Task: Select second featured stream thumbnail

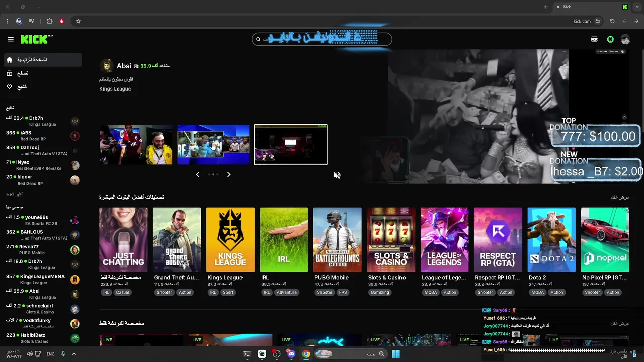Action: click(x=213, y=145)
